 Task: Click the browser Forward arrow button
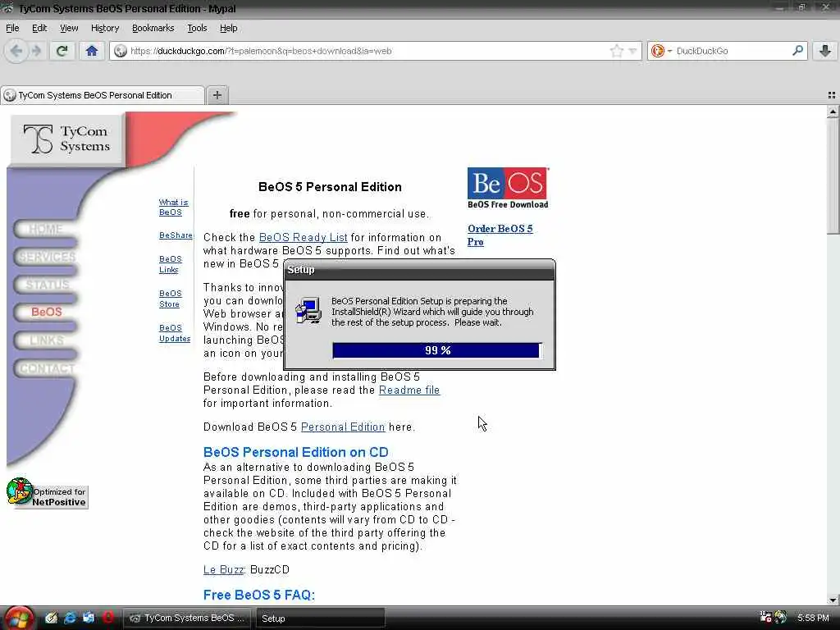(36, 51)
